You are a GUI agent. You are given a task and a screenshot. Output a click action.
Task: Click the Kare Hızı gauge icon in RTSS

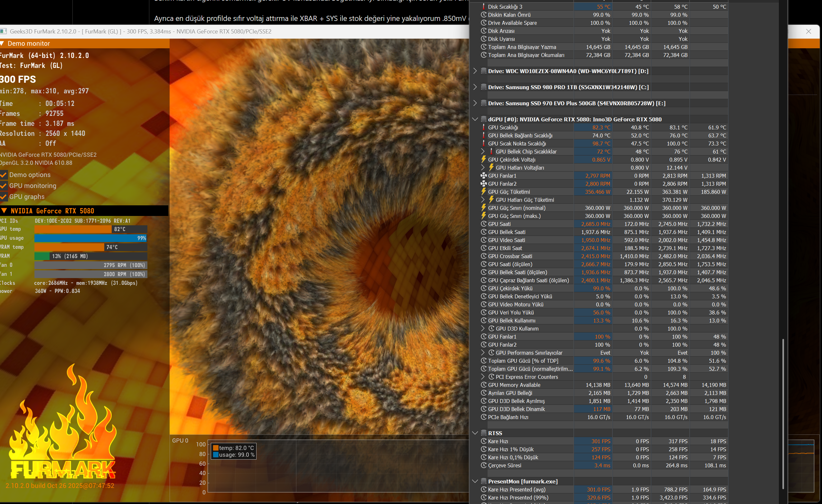coord(483,441)
